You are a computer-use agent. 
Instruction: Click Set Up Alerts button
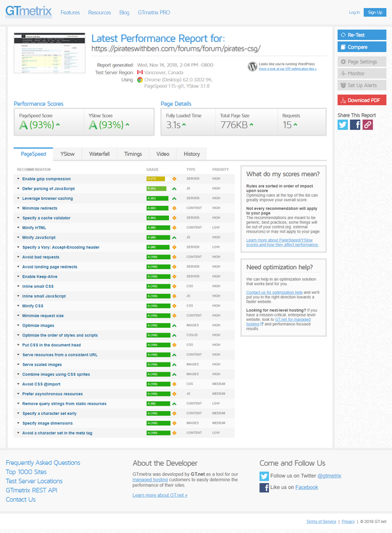[x=362, y=85]
